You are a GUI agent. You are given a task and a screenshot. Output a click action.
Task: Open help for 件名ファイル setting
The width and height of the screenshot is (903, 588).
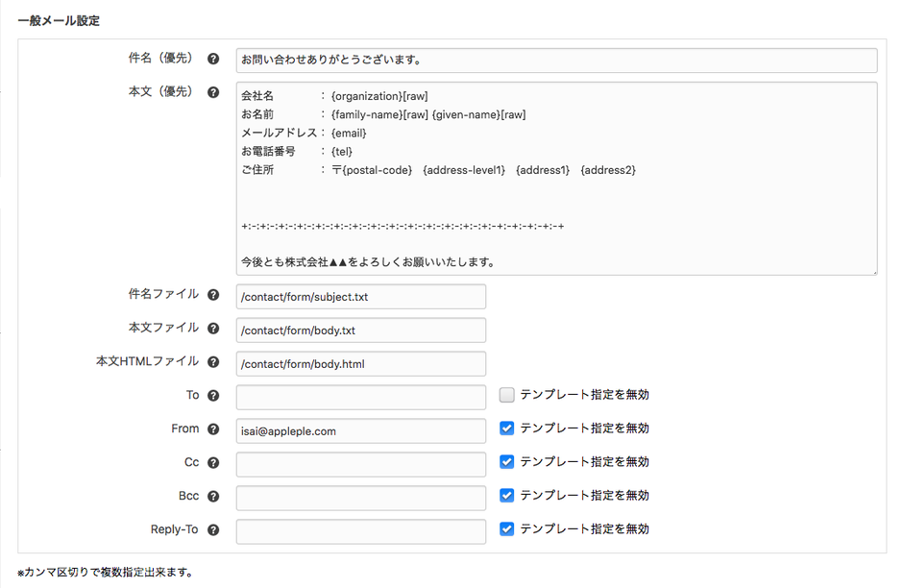213,294
